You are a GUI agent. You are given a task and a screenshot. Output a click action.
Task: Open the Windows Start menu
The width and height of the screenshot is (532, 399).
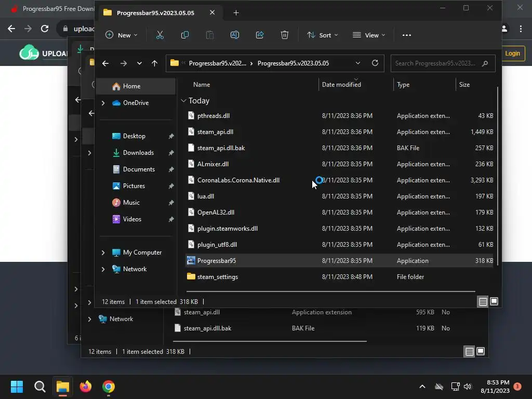17,387
